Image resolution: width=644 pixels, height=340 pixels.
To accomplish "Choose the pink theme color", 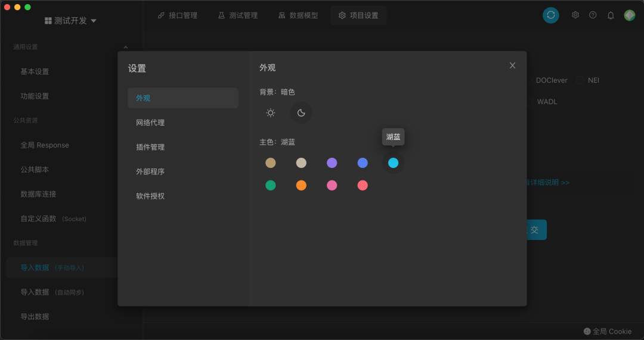I will 332,185.
